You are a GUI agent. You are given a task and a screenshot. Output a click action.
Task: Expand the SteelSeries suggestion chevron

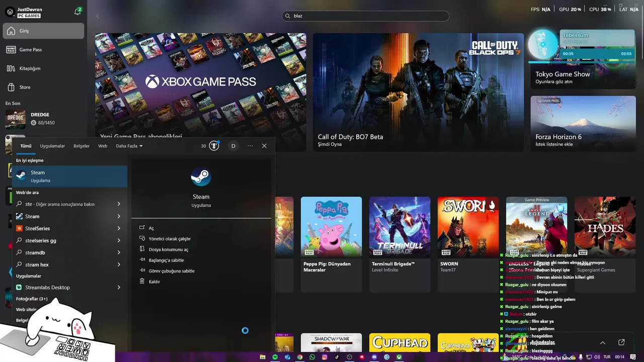click(119, 228)
